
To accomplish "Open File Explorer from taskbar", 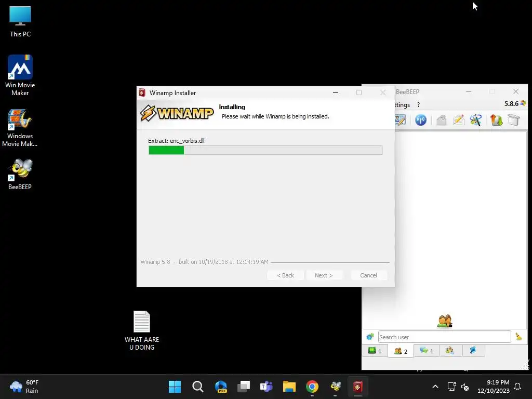I will tap(289, 387).
